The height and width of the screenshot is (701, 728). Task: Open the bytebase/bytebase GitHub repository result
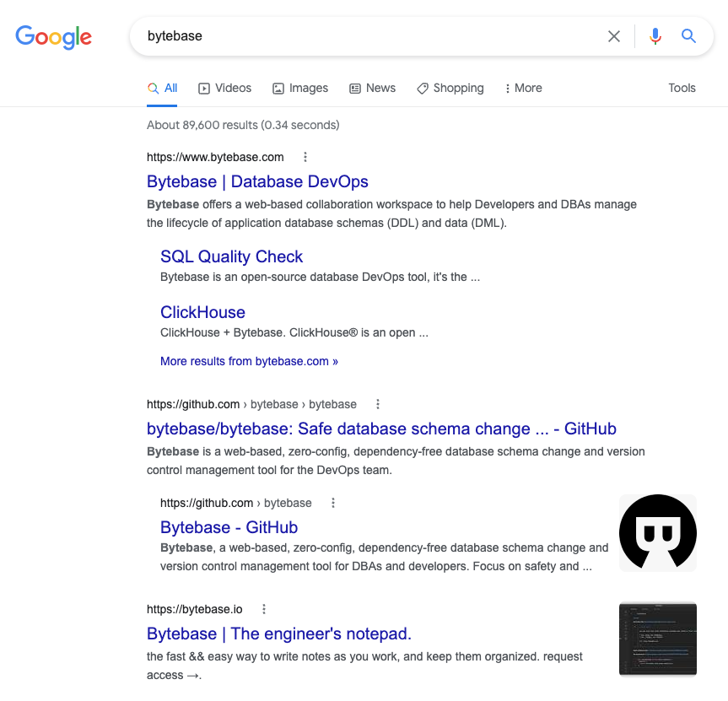point(381,429)
